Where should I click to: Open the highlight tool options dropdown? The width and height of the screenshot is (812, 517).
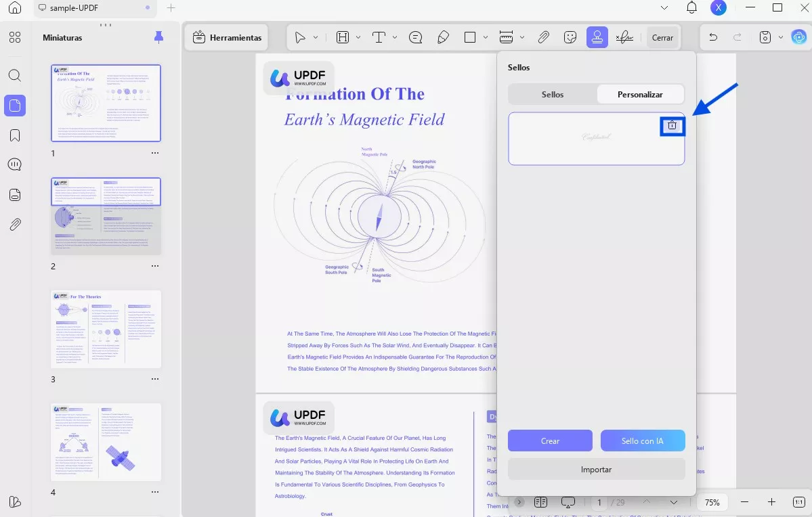[x=358, y=37]
